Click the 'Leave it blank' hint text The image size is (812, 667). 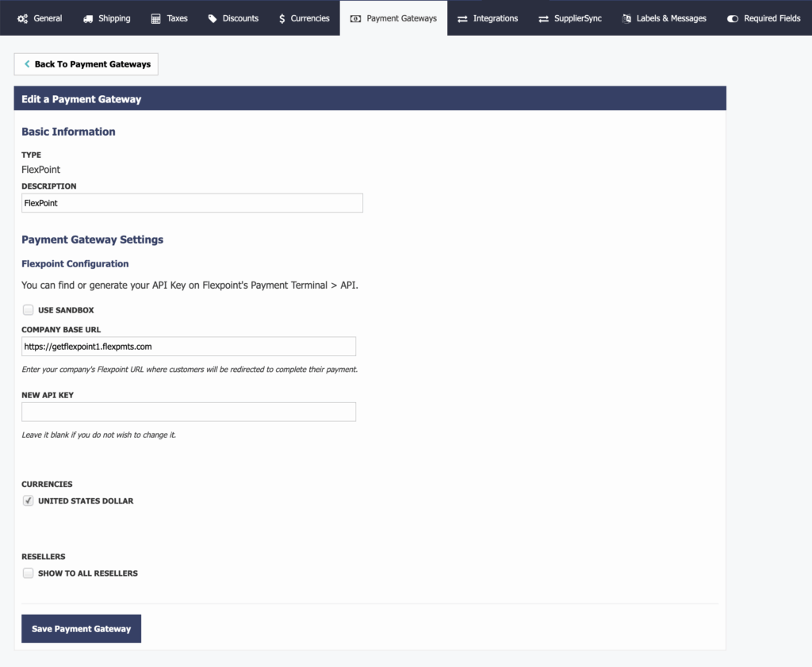(x=99, y=435)
